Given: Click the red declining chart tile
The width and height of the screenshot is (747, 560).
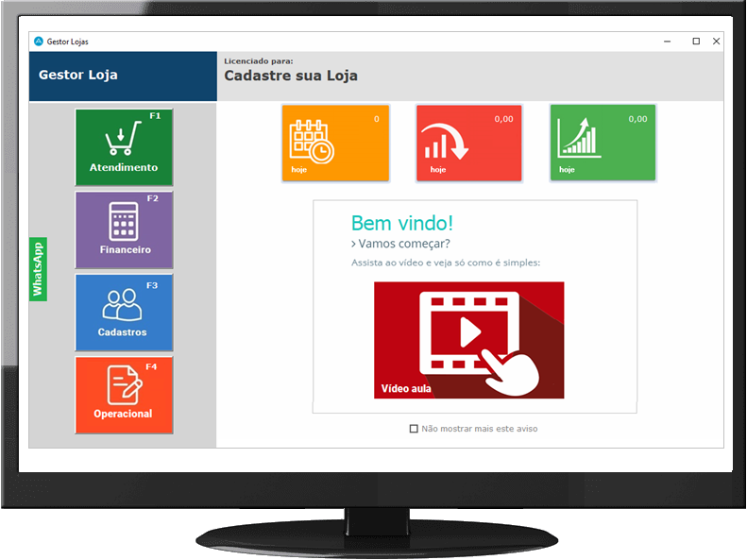Looking at the screenshot, I should click(468, 143).
